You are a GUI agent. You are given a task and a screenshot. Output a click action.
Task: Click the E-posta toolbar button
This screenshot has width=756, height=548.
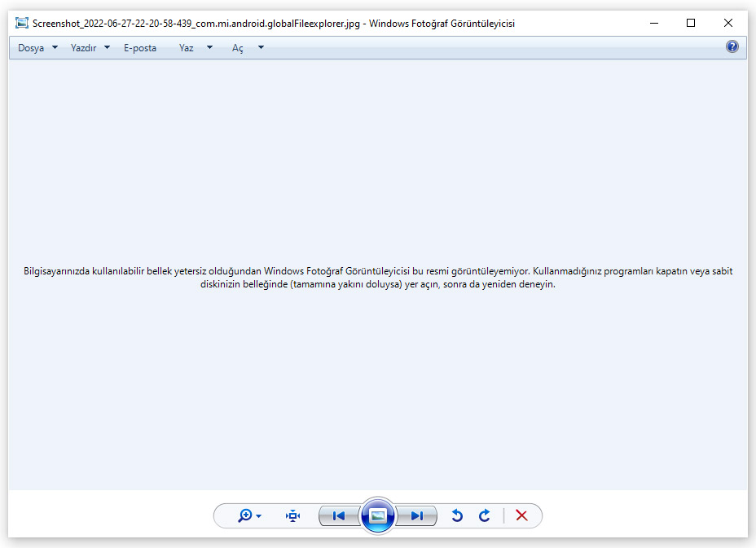[x=140, y=48]
